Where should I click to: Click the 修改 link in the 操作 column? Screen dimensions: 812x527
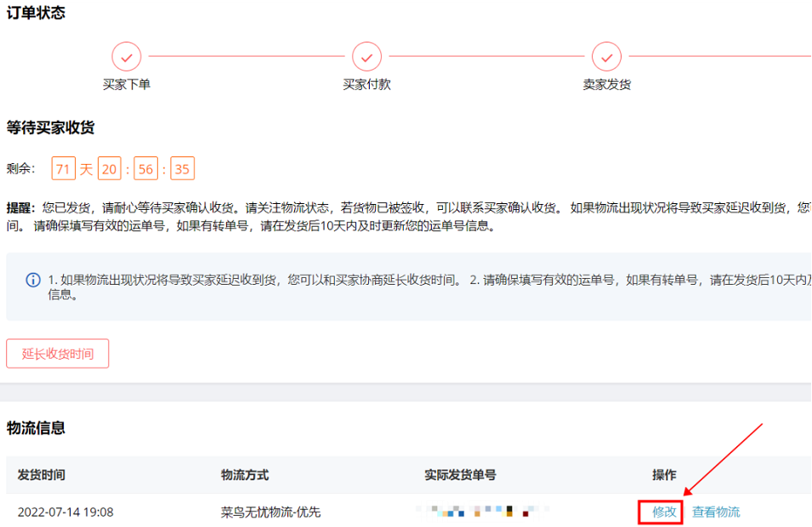pos(664,512)
